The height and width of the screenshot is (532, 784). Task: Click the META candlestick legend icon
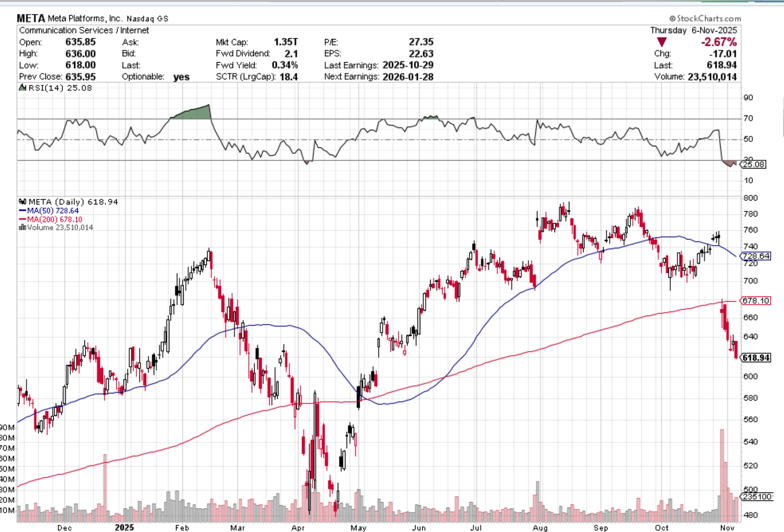[x=23, y=202]
